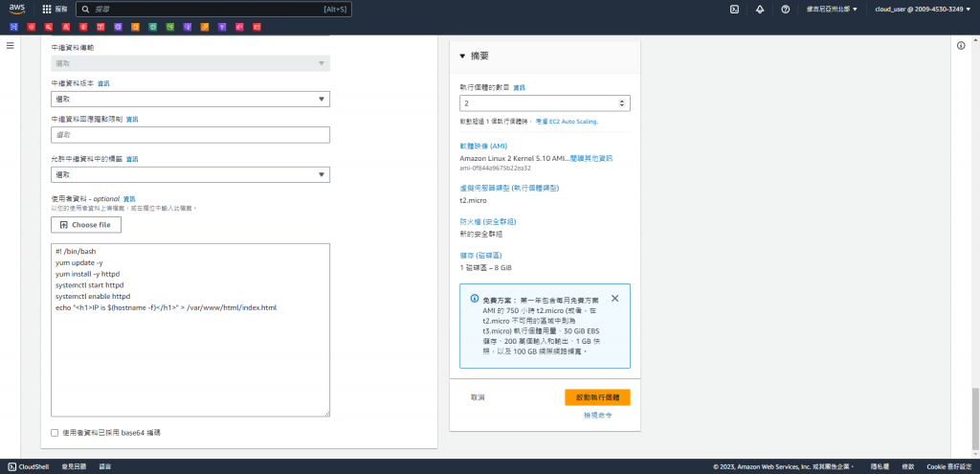
Task: Click the 執行個體的數目 number field
Action: 545,103
